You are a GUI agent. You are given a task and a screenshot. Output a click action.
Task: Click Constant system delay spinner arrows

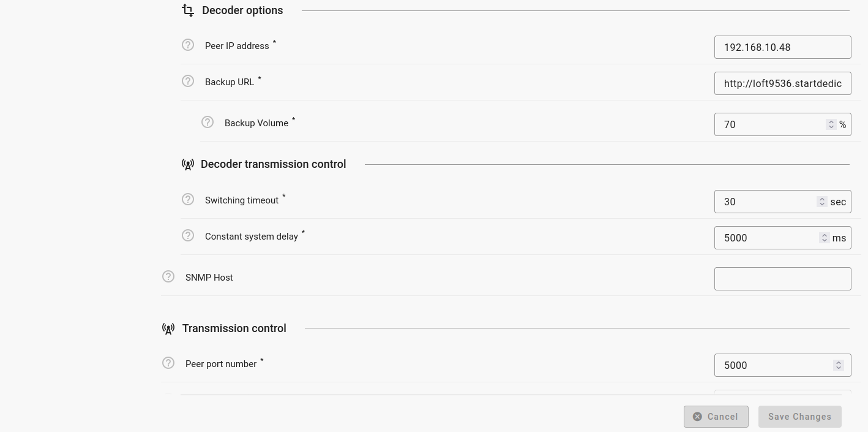click(x=825, y=238)
